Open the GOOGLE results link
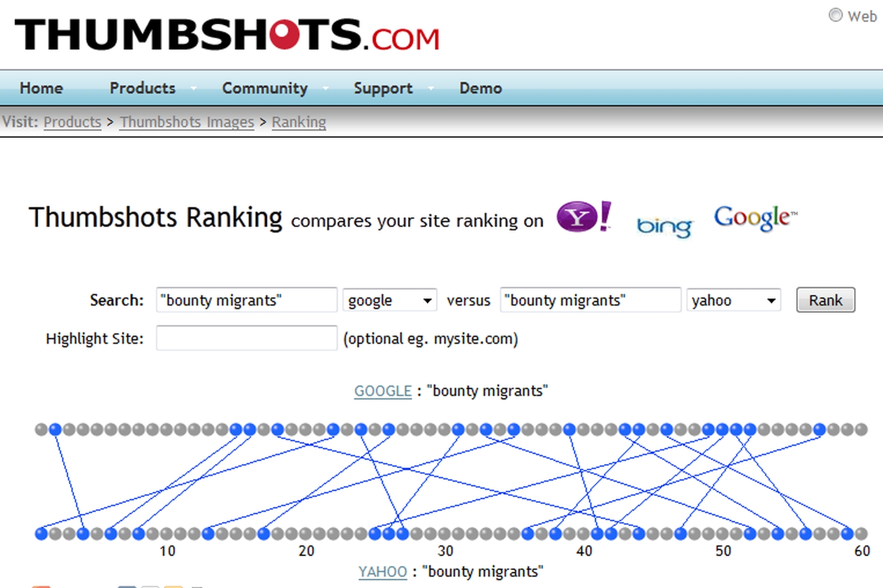The width and height of the screenshot is (883, 588). click(x=382, y=391)
